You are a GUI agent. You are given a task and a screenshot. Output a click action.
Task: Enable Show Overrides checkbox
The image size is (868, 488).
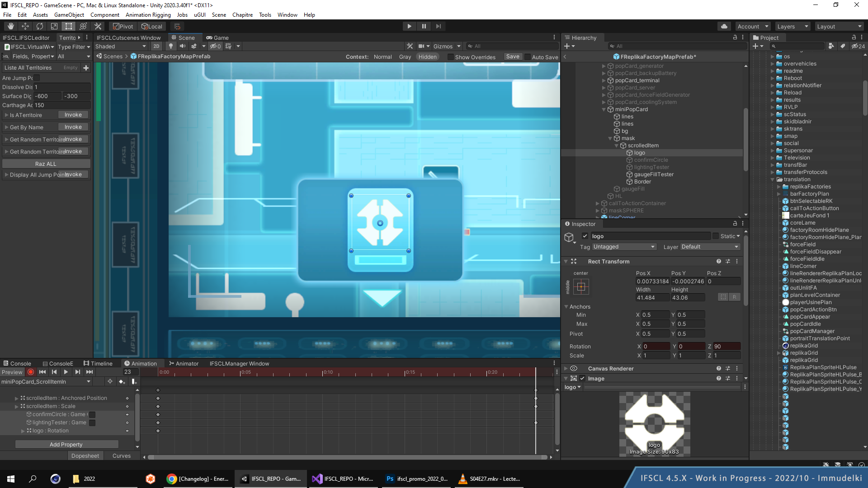tap(450, 57)
